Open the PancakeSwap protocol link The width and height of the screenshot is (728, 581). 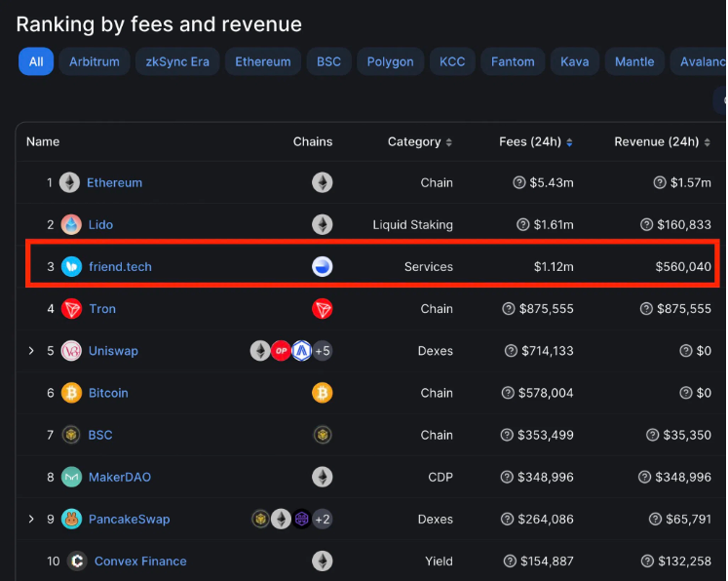[x=129, y=520]
